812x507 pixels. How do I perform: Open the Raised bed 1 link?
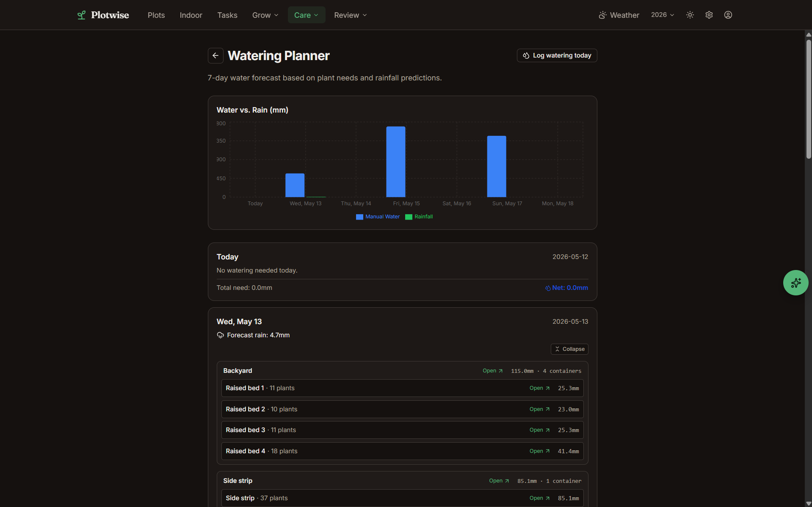click(x=539, y=388)
